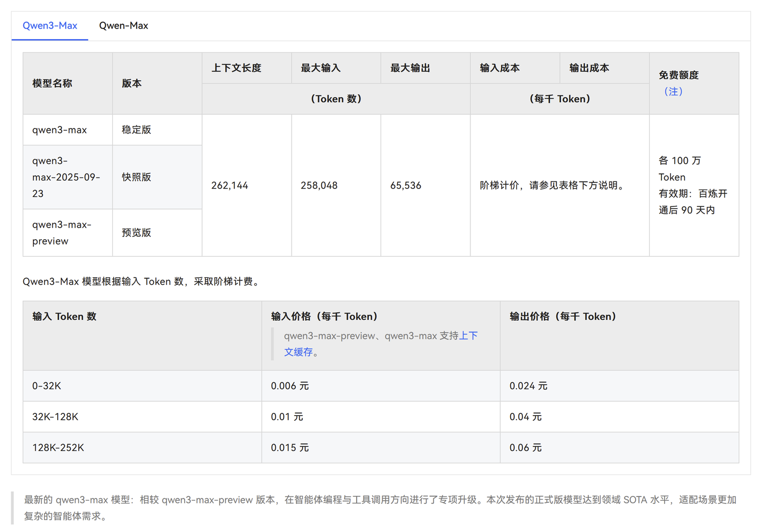This screenshot has height=532, width=762.
Task: Select the 32K-128K pricing tier row
Action: point(55,417)
